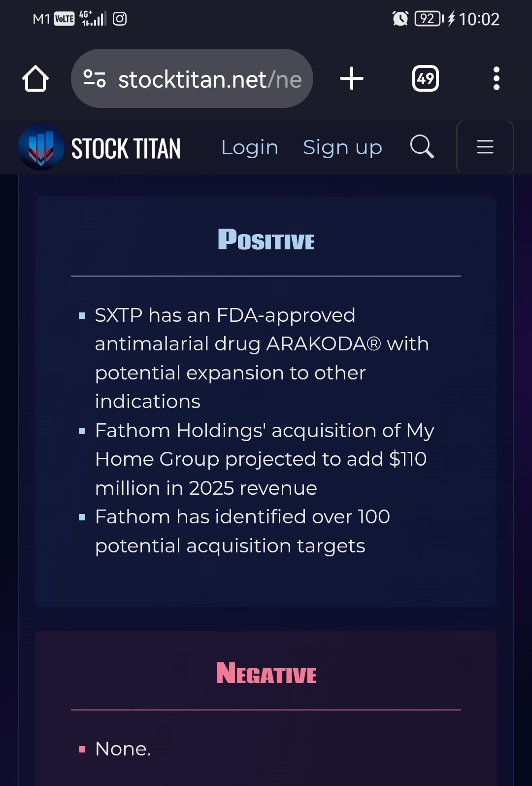Open browser three-dot overflow menu
Viewport: 532px width, 786px height.
[x=496, y=78]
